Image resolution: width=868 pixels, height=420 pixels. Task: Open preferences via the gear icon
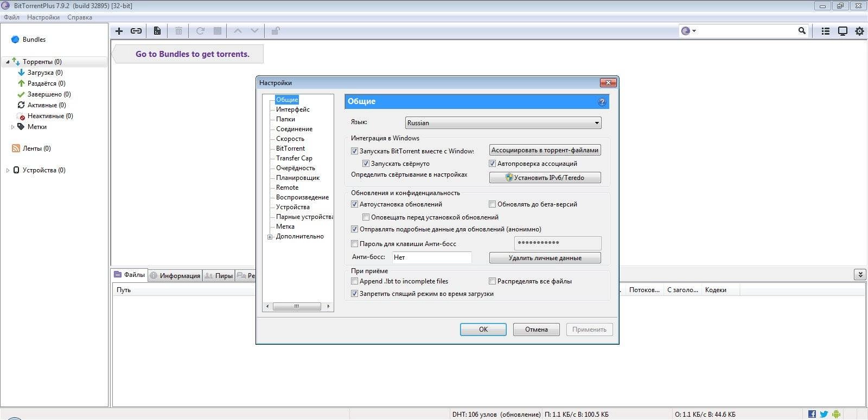tap(859, 31)
